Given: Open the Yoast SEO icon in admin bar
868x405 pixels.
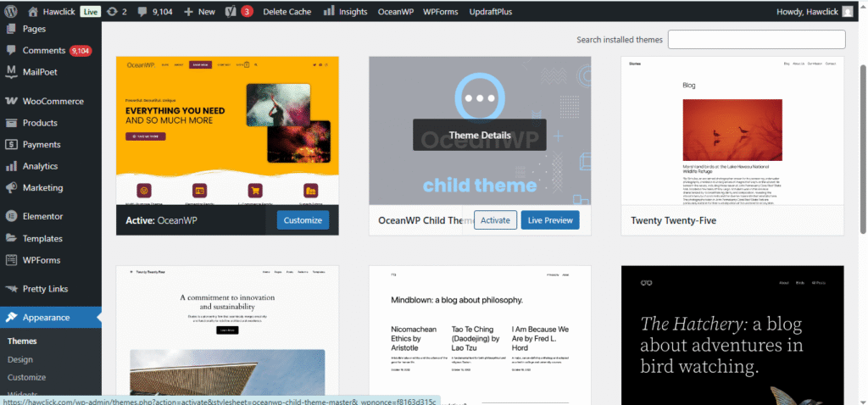Looking at the screenshot, I should [231, 11].
